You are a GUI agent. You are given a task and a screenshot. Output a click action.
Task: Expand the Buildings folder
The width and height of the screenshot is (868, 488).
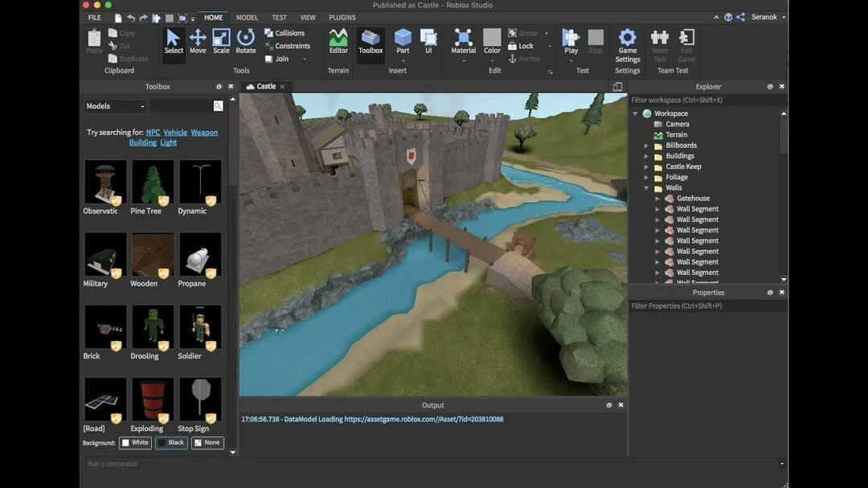tap(646, 156)
